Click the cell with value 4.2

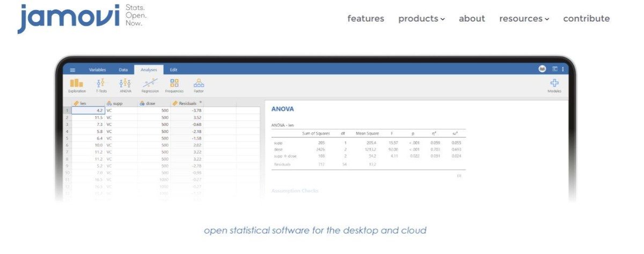(x=88, y=110)
